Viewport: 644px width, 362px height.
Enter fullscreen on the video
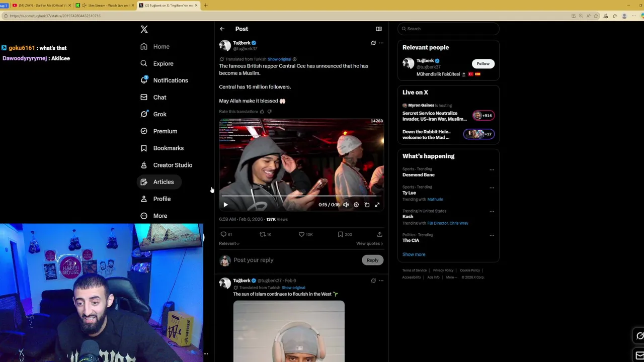coord(377,205)
